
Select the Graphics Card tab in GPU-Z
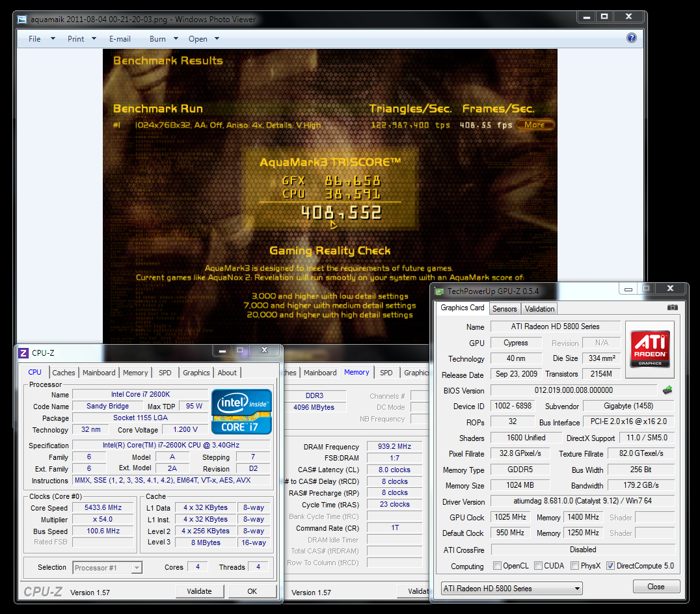pyautogui.click(x=462, y=308)
